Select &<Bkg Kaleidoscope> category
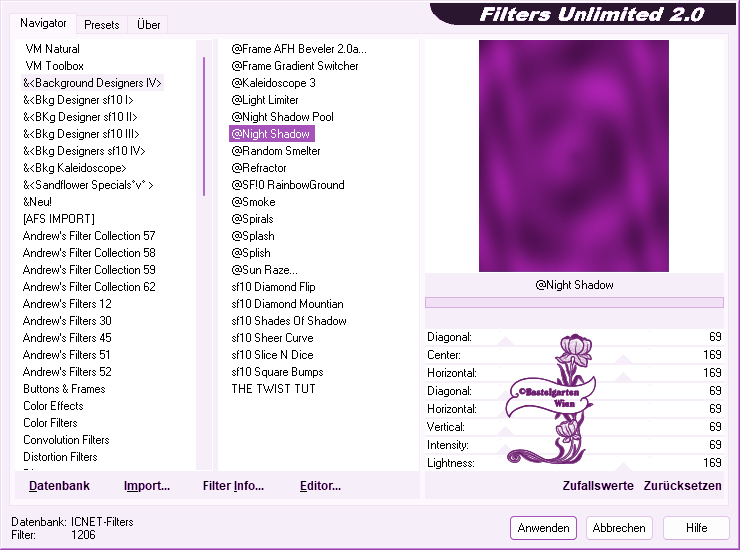This screenshot has width=740, height=550. pos(75,168)
